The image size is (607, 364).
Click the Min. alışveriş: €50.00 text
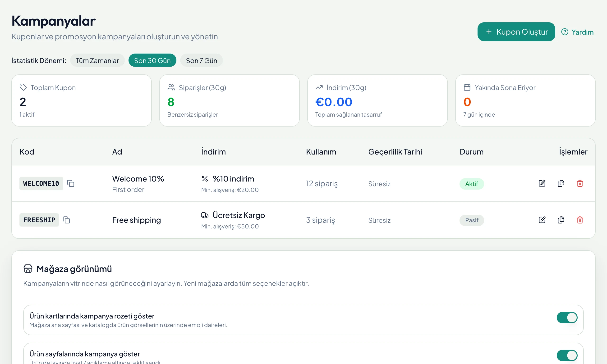coord(230,226)
